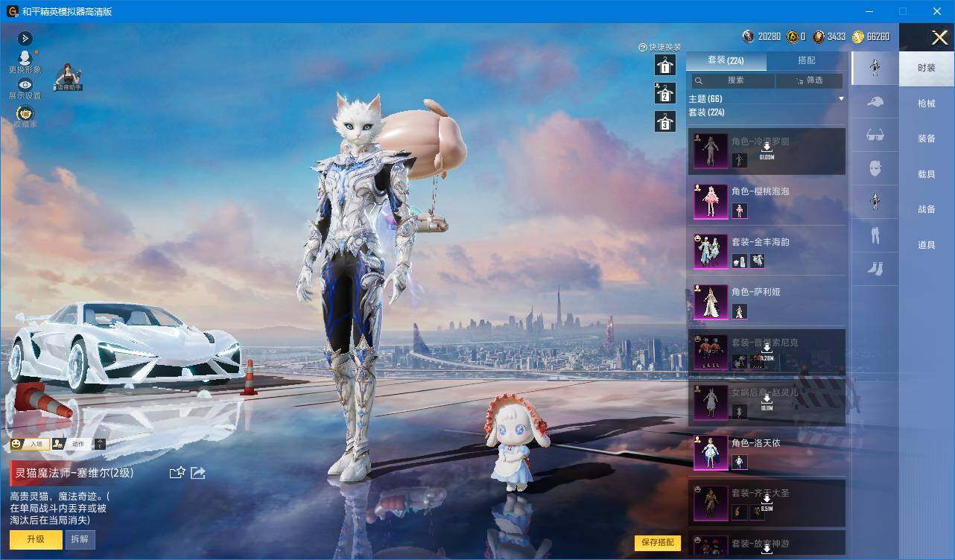955x560 pixels.
Task: Open the 装备 equipment tab
Action: pyautogui.click(x=927, y=139)
